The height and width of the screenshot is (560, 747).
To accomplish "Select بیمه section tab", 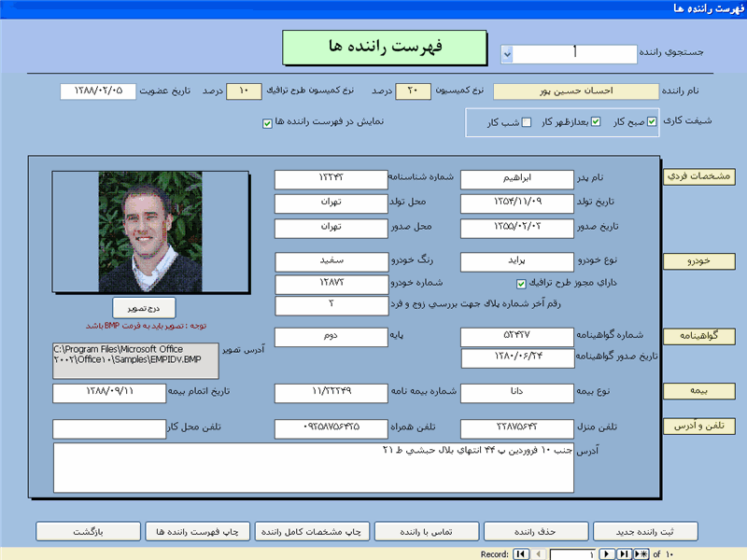I will 698,391.
